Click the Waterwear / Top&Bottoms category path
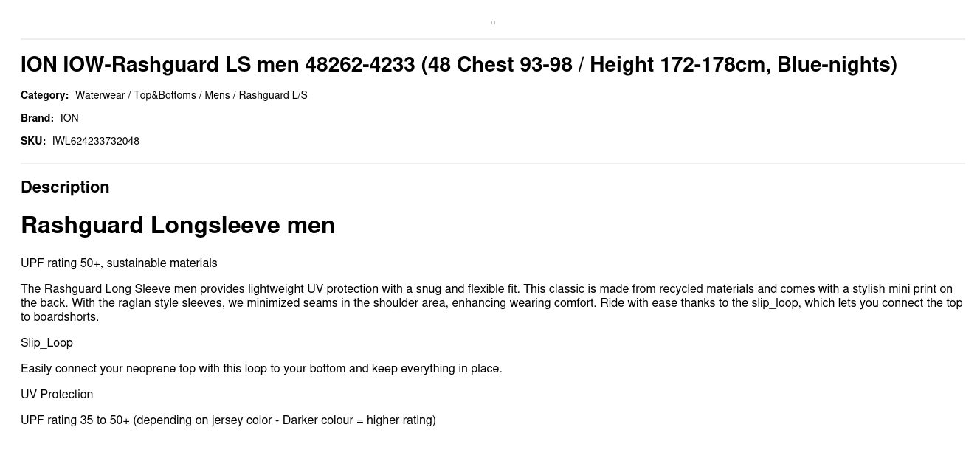 click(x=191, y=95)
